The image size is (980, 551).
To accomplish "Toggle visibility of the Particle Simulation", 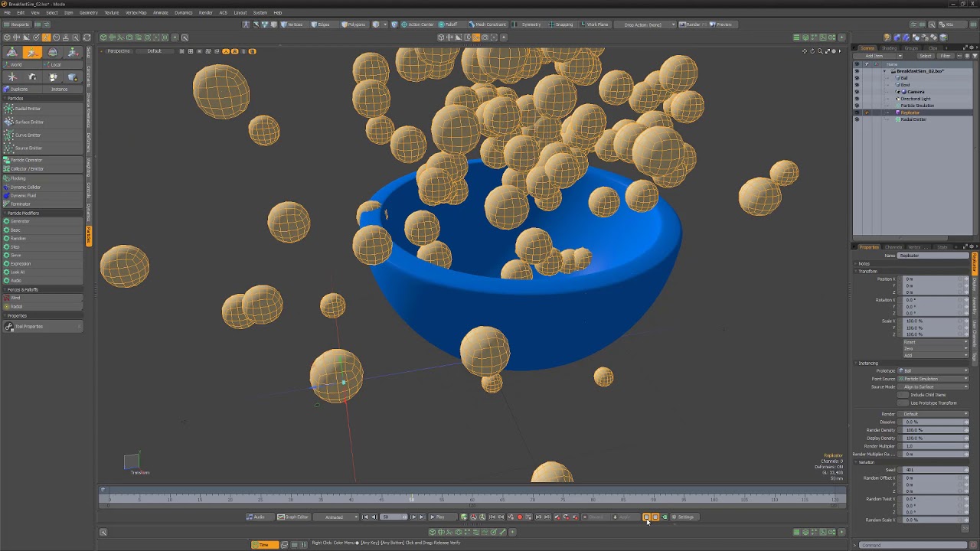I will [x=857, y=106].
